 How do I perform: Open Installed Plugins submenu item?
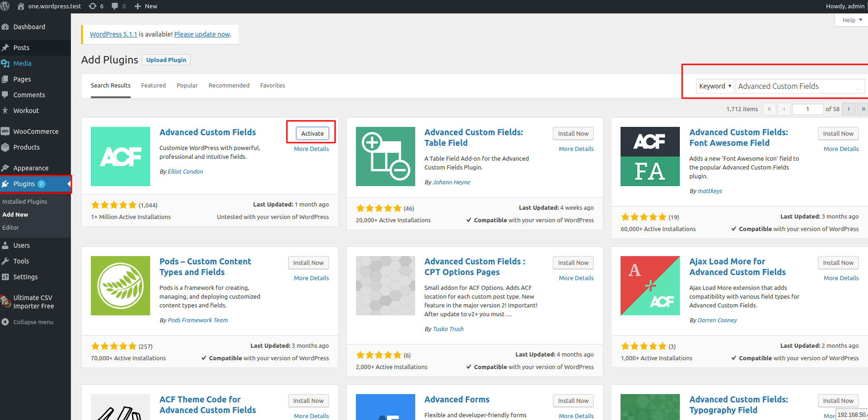point(25,201)
